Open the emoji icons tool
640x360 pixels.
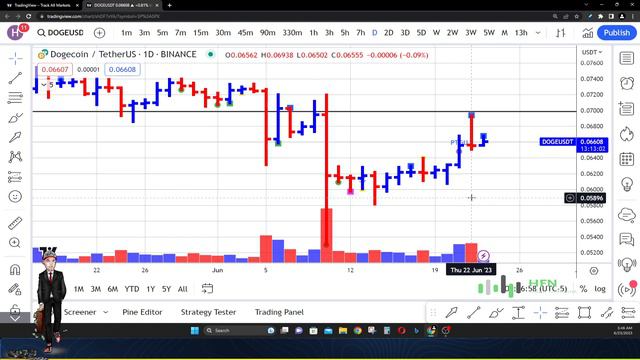click(15, 196)
